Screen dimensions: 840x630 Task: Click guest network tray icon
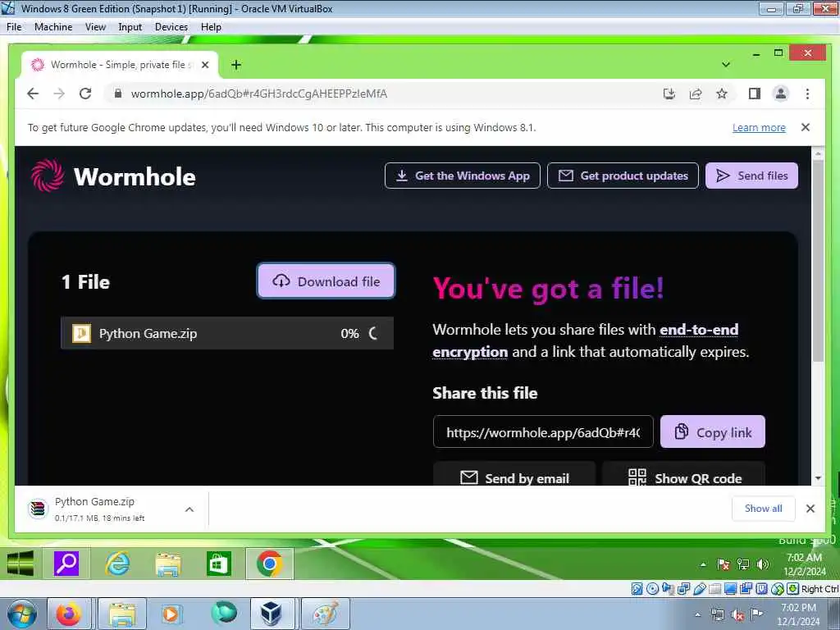pyautogui.click(x=743, y=564)
